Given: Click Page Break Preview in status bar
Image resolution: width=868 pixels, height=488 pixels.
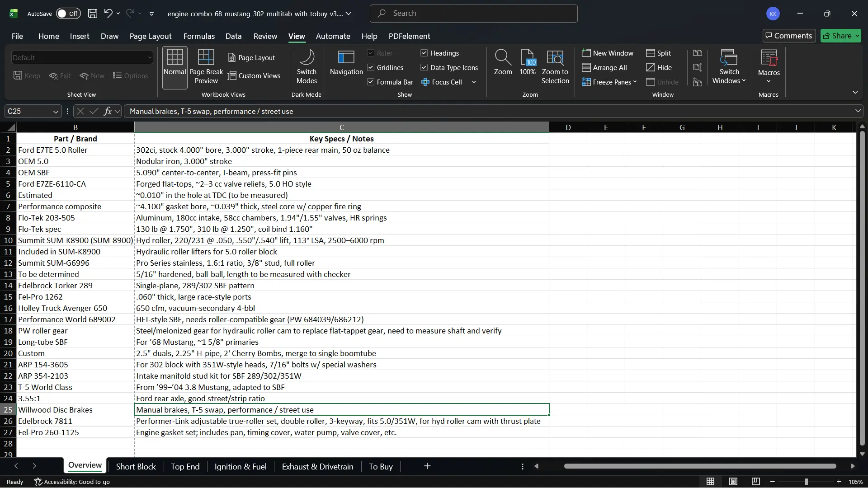Looking at the screenshot, I should (756, 482).
